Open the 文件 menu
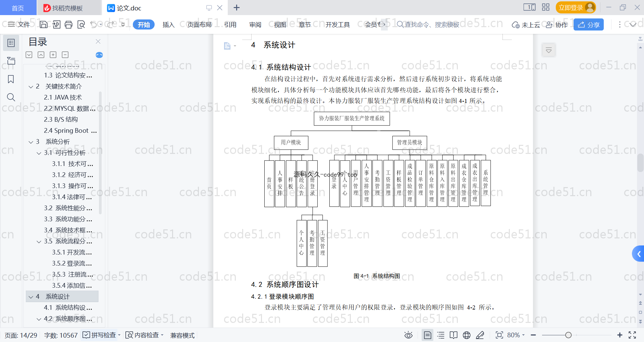This screenshot has width=644, height=342. pos(19,24)
